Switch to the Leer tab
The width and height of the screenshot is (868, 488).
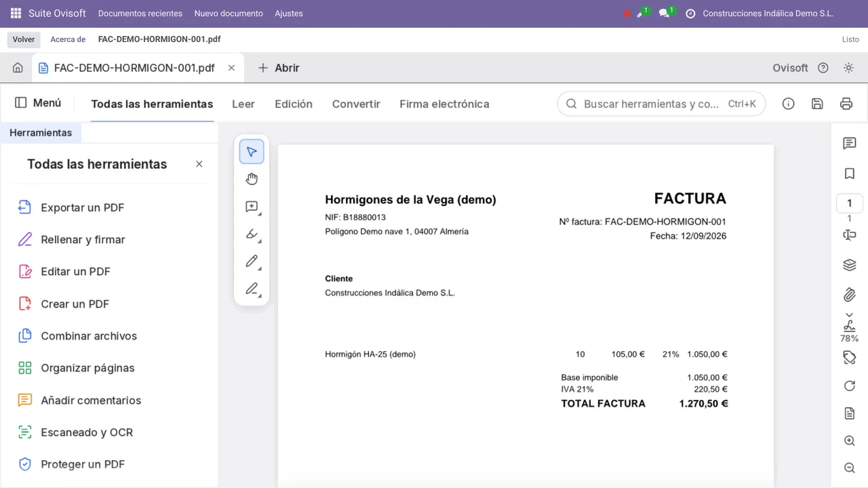243,104
